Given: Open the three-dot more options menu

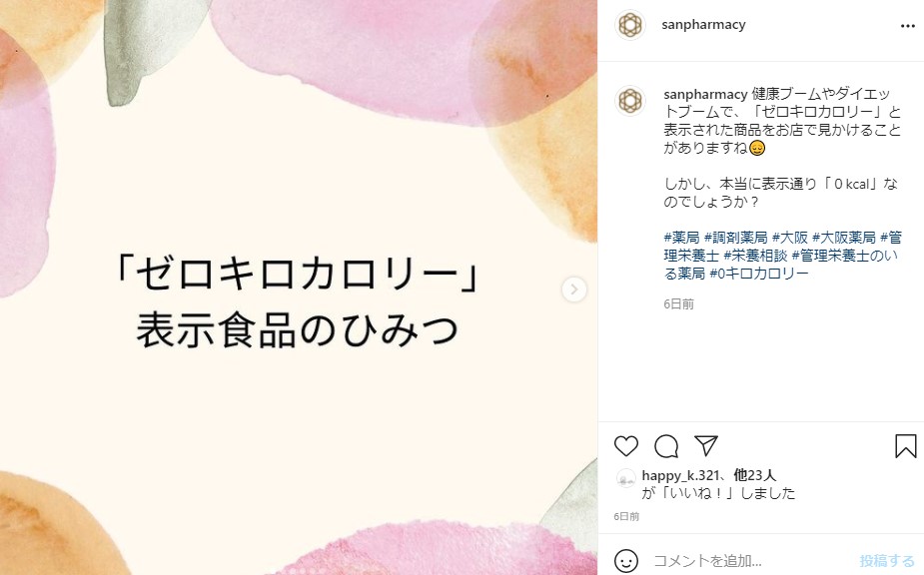Looking at the screenshot, I should 907,26.
